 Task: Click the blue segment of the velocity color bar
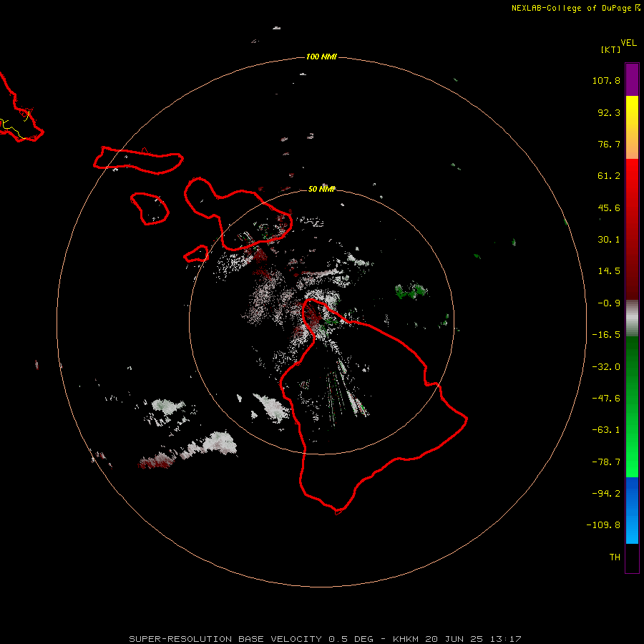[632, 510]
